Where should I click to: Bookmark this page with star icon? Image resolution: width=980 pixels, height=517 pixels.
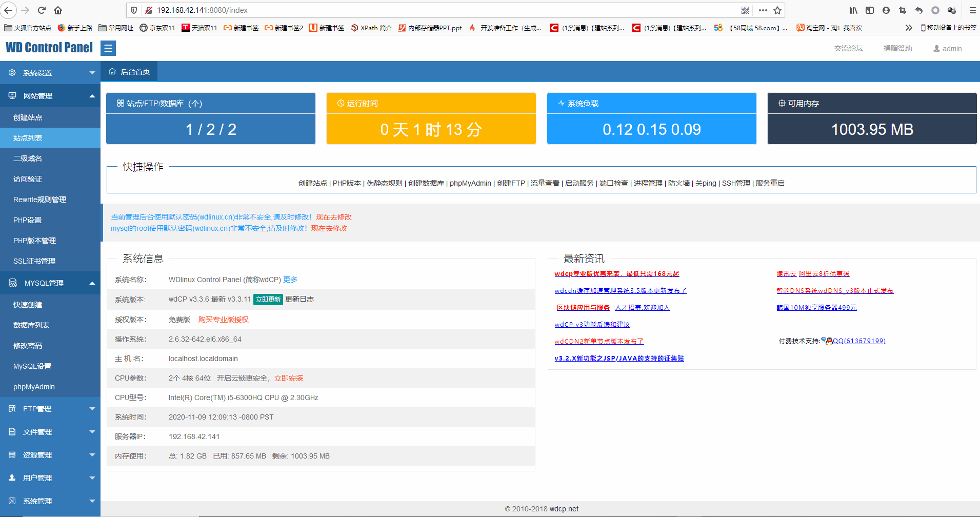(x=777, y=10)
